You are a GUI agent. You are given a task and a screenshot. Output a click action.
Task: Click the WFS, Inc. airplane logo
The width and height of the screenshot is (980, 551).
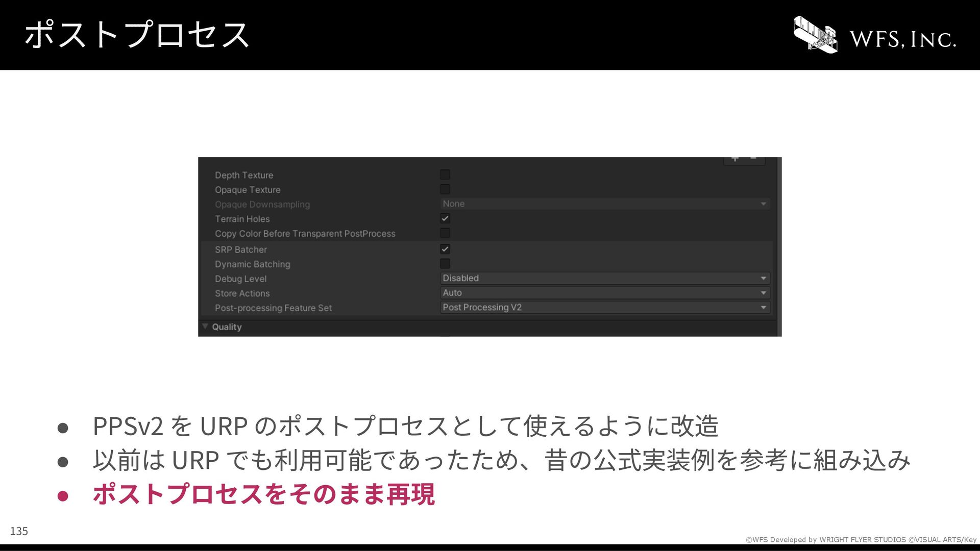point(815,34)
